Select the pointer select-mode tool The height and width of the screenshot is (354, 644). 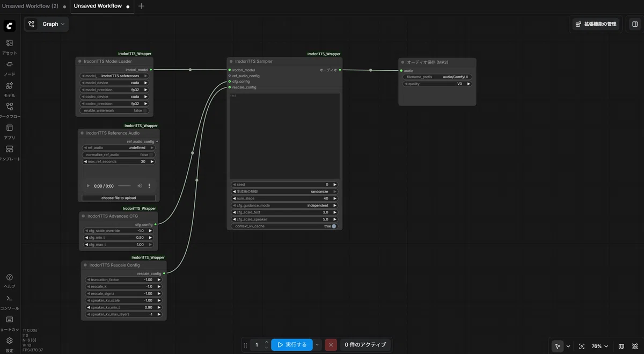coord(558,346)
